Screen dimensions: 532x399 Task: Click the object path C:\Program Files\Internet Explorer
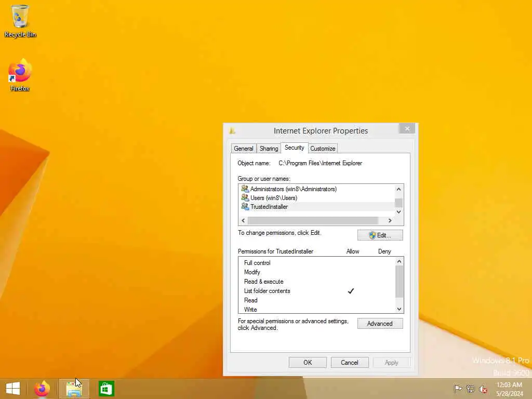tap(320, 163)
